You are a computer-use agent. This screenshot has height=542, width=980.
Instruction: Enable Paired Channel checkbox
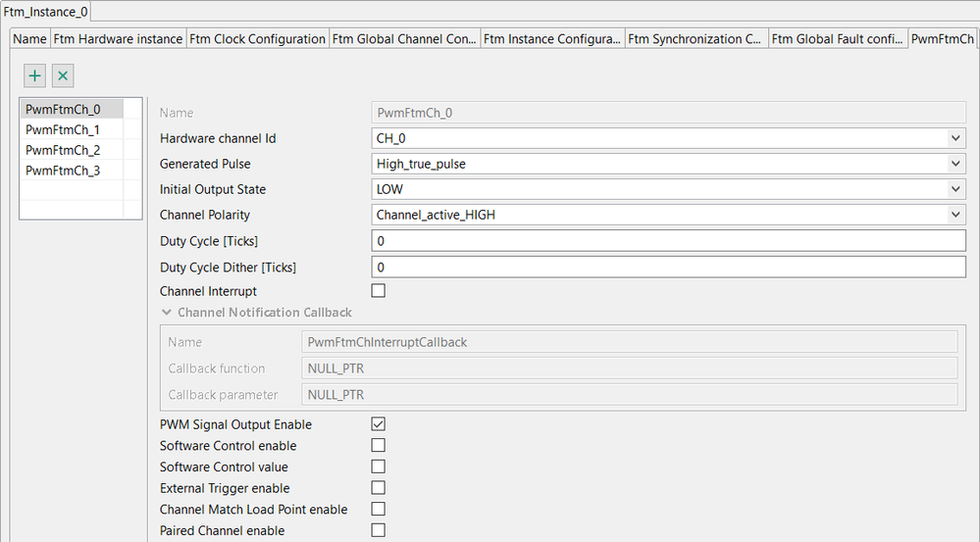(379, 530)
